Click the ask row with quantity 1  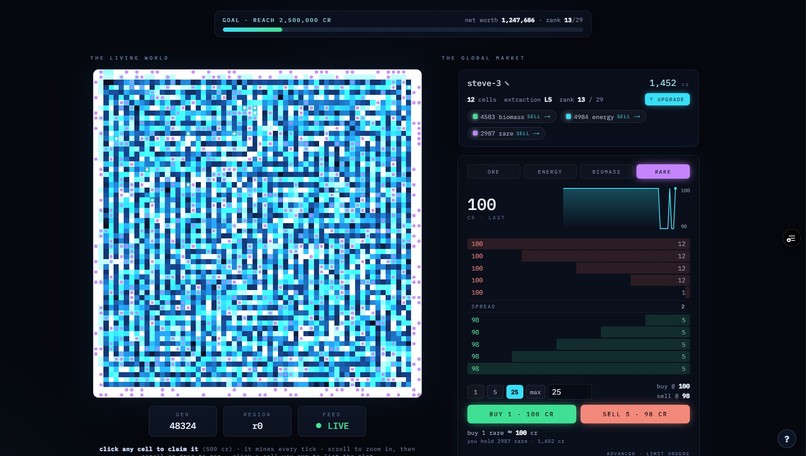pyautogui.click(x=578, y=293)
